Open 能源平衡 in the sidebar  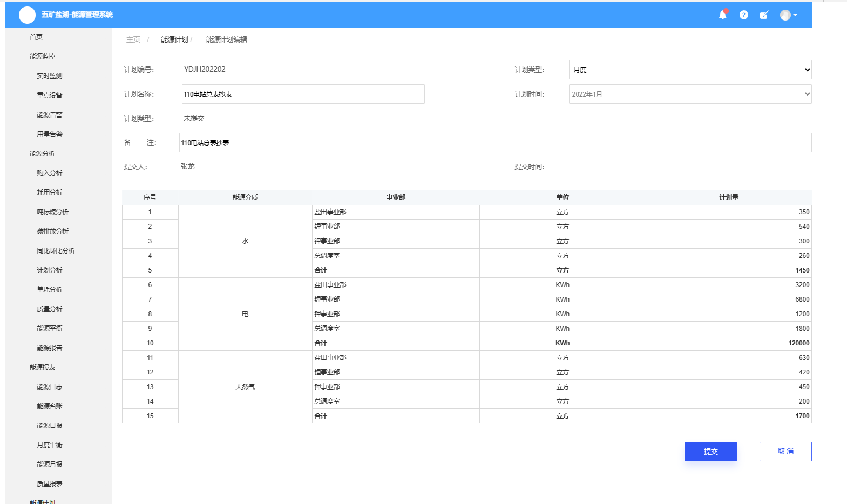click(50, 328)
